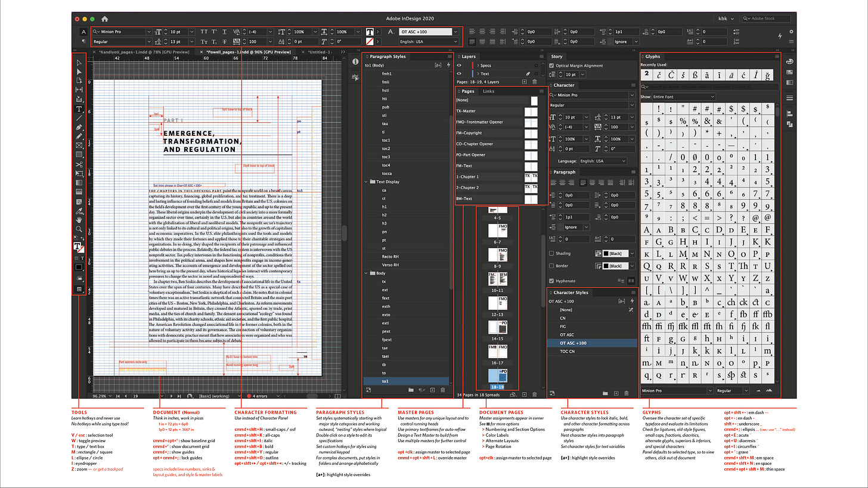Switch to the Links panel tab

[x=488, y=91]
